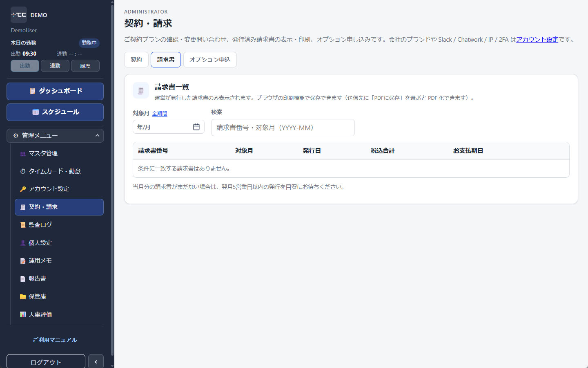Click the お支払期日 column header
This screenshot has height=368, width=588.
pos(468,151)
